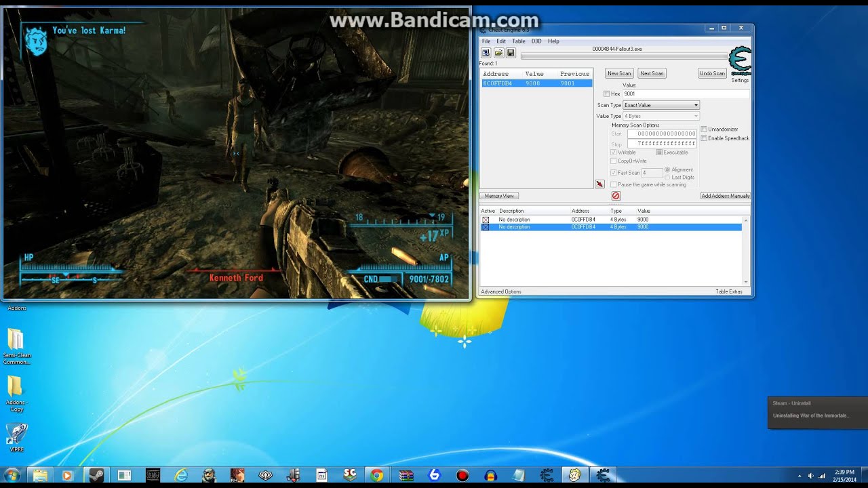Screen dimensions: 868x488
Task: Click Add Address Manually
Action: [726, 196]
